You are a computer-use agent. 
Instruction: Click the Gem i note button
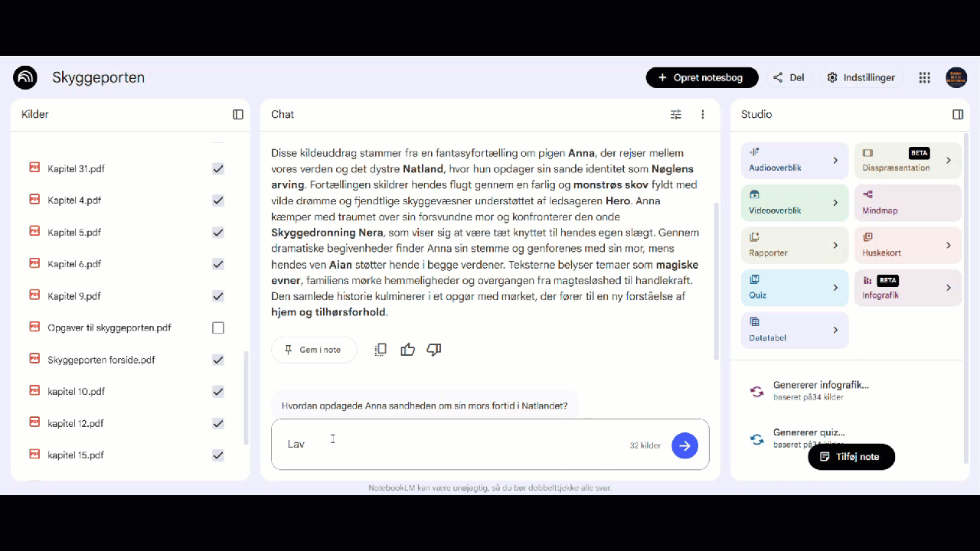pyautogui.click(x=314, y=350)
